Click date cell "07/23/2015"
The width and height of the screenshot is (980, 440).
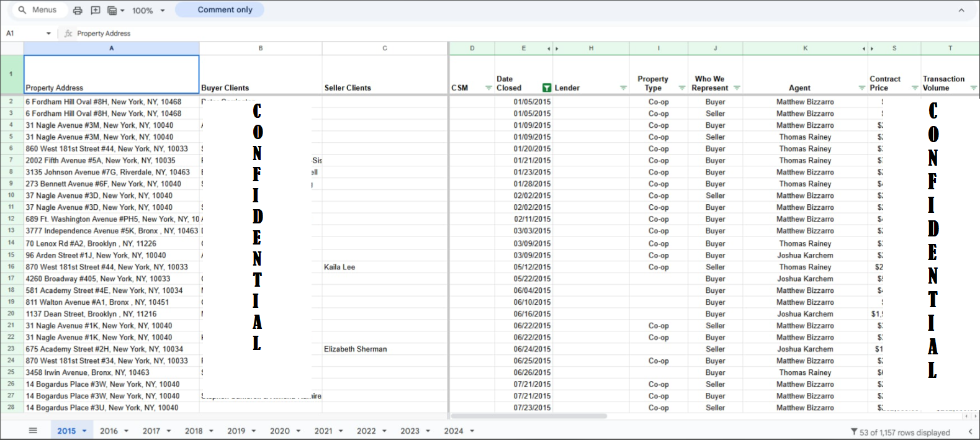532,408
